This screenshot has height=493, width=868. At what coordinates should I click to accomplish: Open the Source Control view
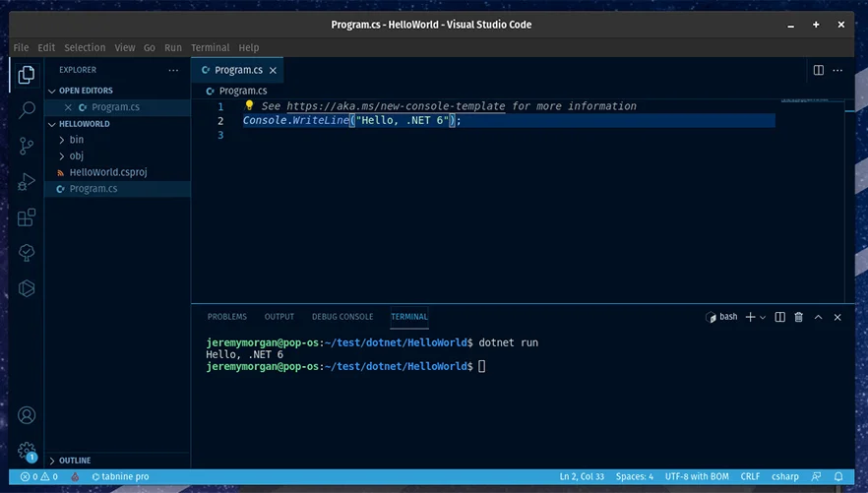28,146
